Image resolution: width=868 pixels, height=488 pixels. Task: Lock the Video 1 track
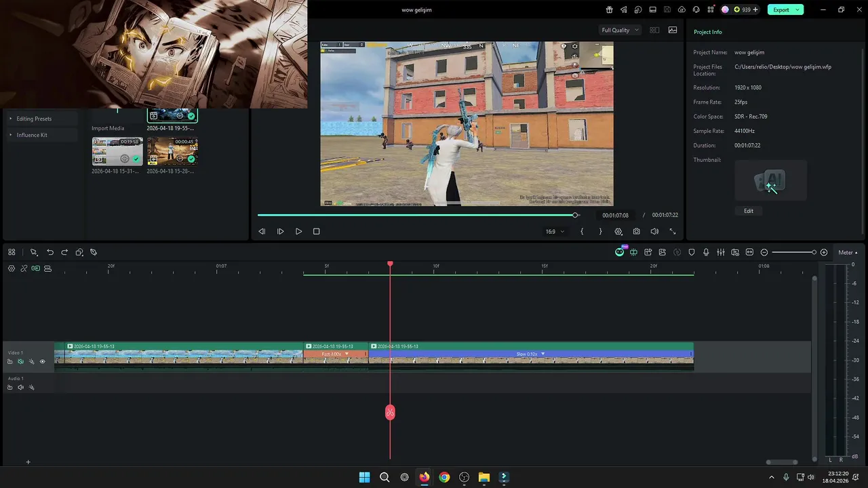point(9,362)
